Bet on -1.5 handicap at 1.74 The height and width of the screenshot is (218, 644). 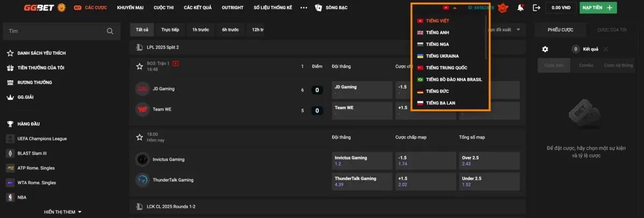point(425,161)
